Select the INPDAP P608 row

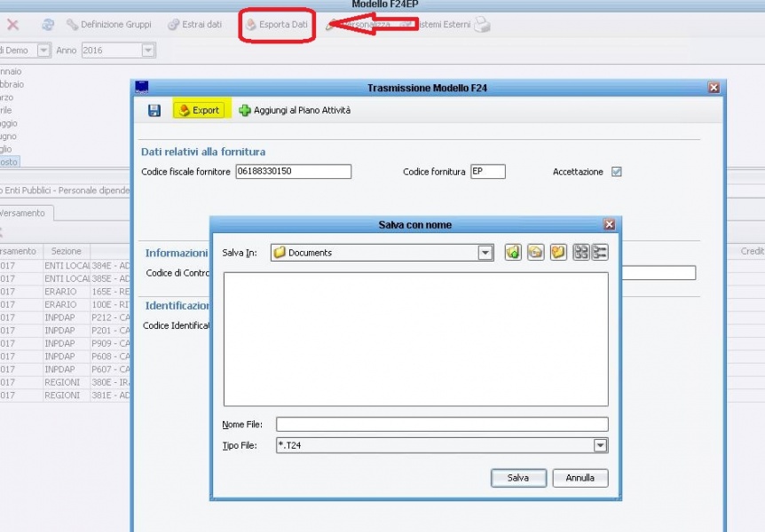click(x=66, y=356)
